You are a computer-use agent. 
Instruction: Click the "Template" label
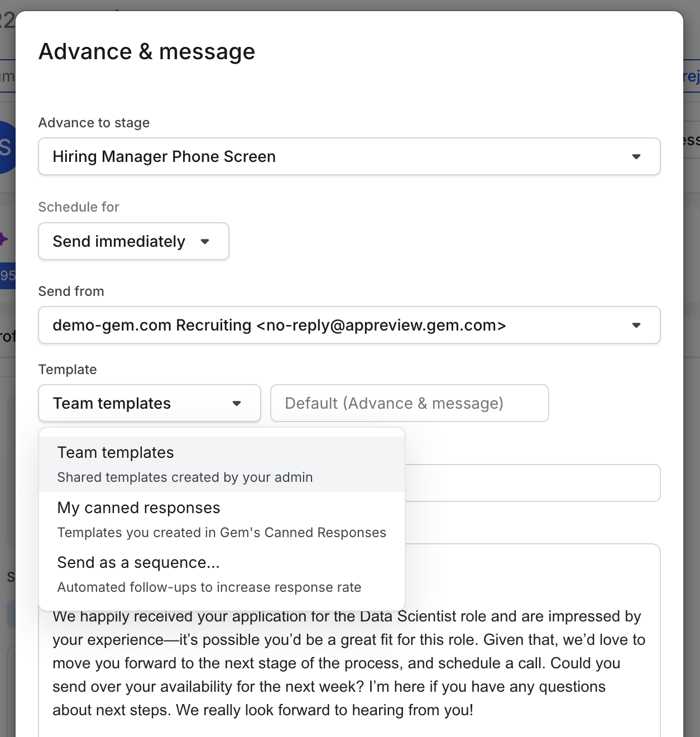tap(68, 370)
